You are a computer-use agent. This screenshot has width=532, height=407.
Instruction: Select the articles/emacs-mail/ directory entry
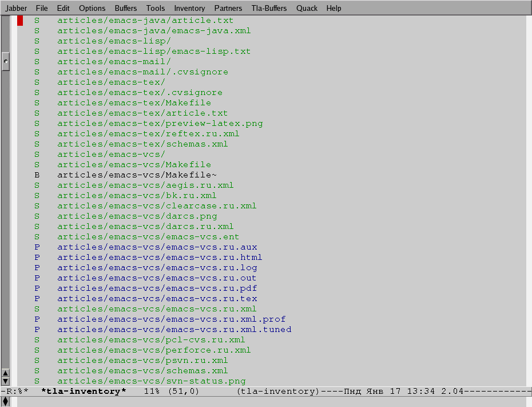(x=114, y=62)
